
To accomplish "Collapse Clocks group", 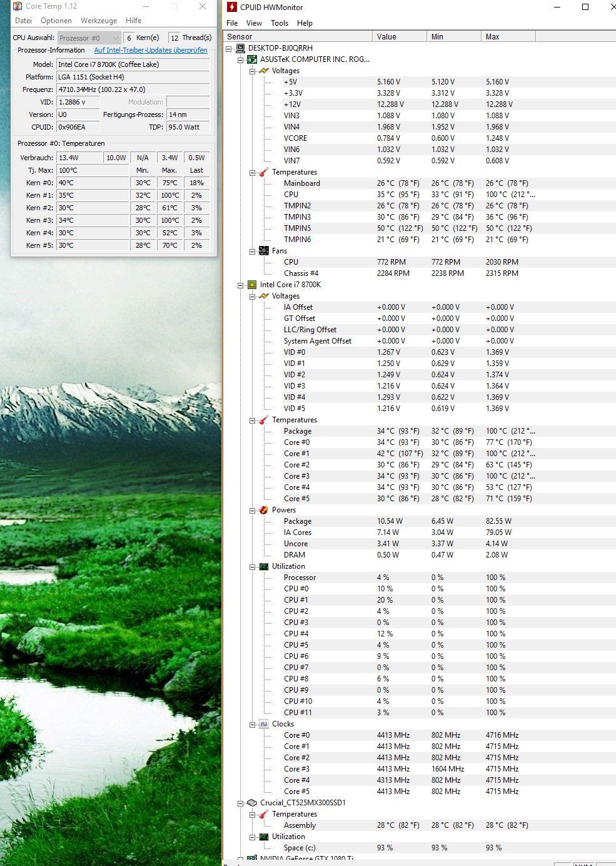I will 253,724.
